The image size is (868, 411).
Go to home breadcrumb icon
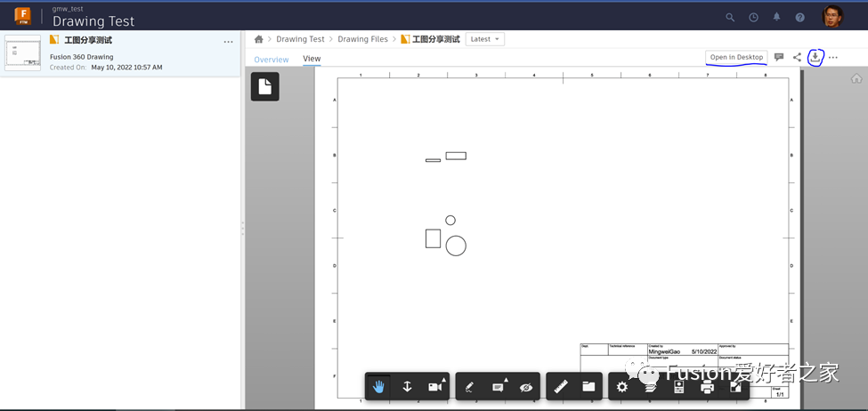pyautogui.click(x=258, y=39)
